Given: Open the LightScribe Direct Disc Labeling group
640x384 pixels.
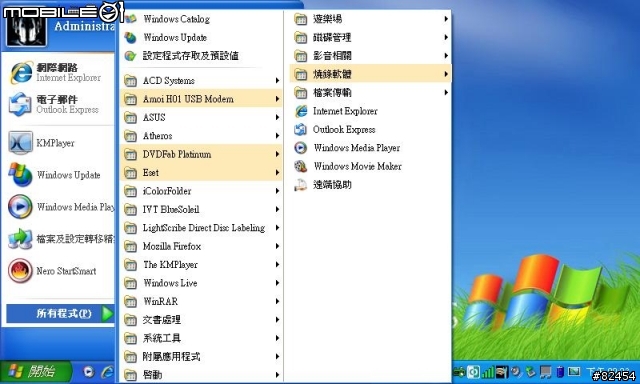Looking at the screenshot, I should coord(201,228).
